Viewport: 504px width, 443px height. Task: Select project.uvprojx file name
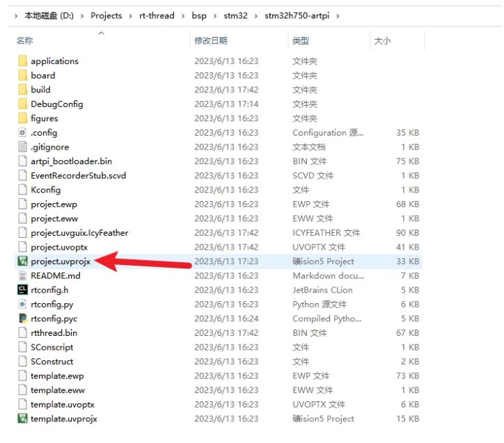tap(61, 261)
